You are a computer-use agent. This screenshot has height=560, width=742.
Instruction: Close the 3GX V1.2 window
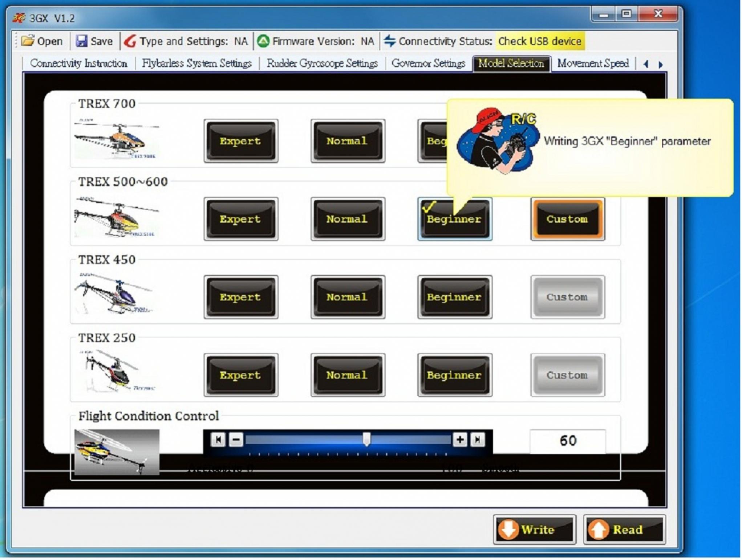(x=658, y=15)
